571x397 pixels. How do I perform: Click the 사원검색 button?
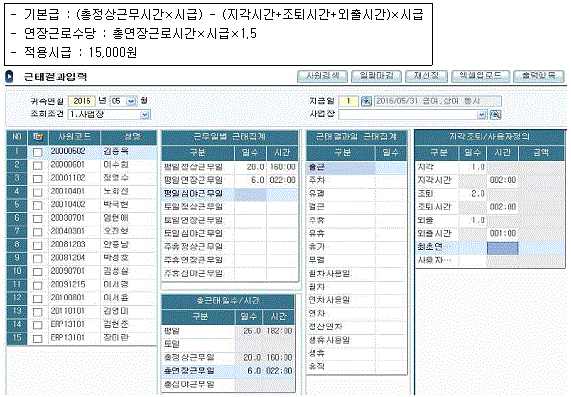pos(322,76)
